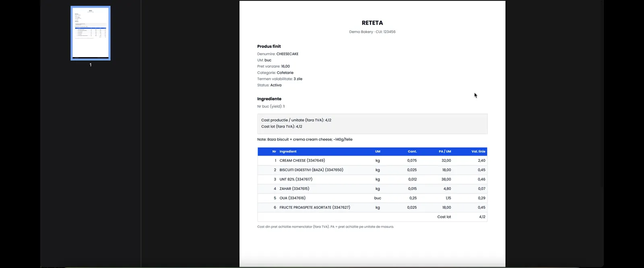The image size is (644, 268).
Task: Click the Cost lot (fara TVA) line in the gray box
Action: [x=282, y=126]
